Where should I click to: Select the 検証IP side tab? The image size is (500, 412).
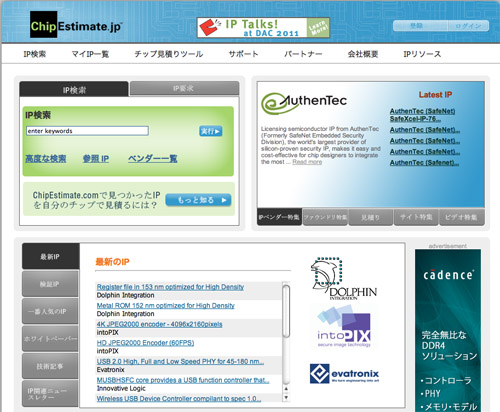click(50, 284)
